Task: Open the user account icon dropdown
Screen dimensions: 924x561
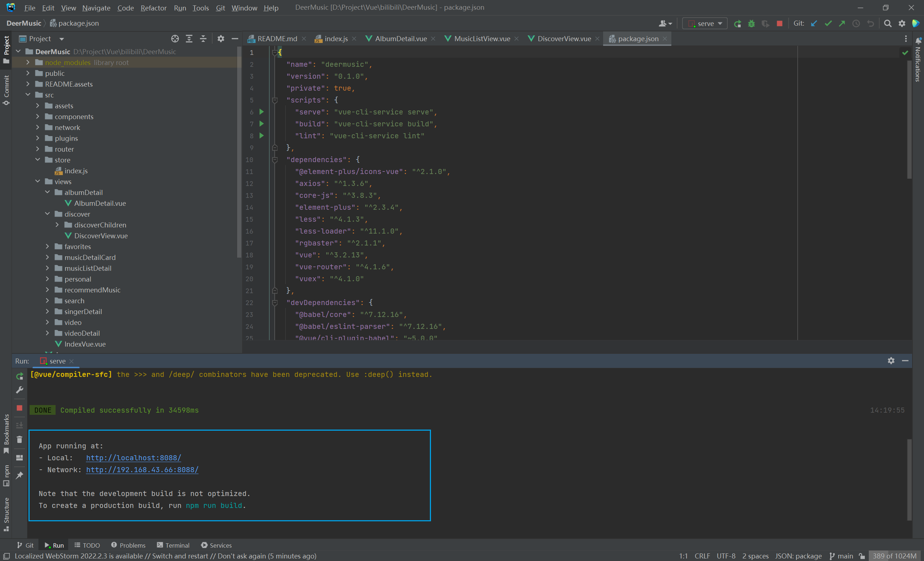Action: tap(665, 23)
